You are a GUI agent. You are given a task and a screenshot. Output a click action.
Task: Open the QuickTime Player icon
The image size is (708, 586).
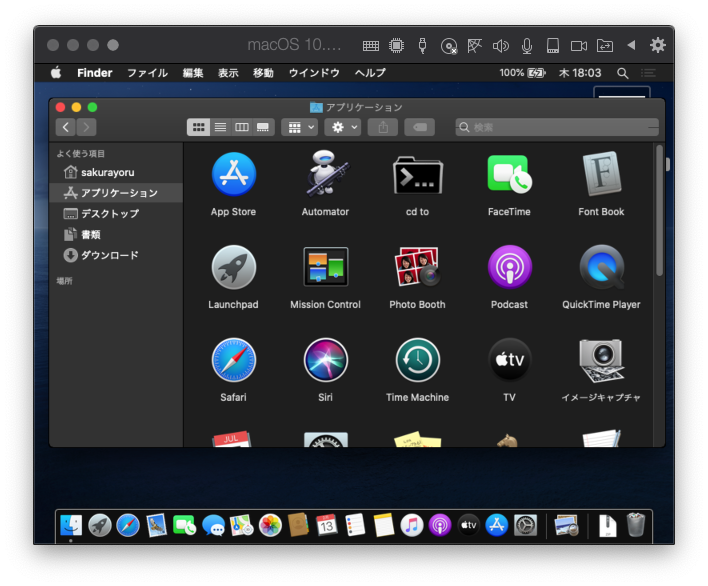[x=602, y=267]
